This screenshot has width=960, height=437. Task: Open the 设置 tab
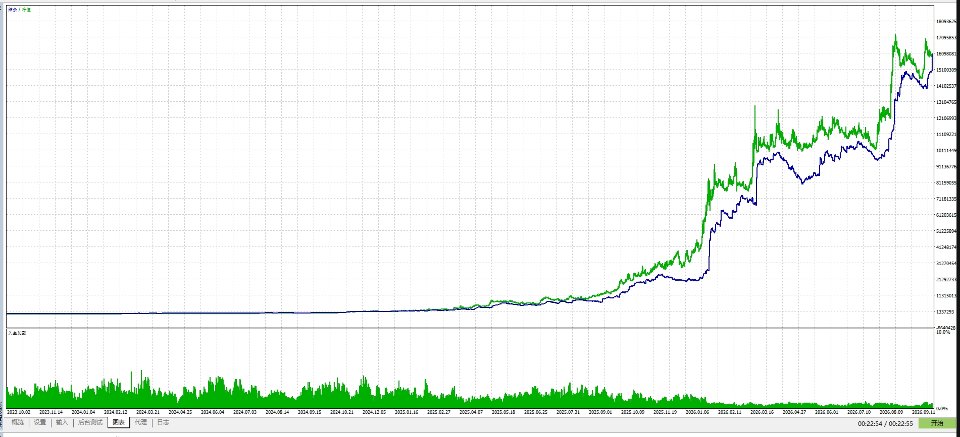click(x=40, y=422)
